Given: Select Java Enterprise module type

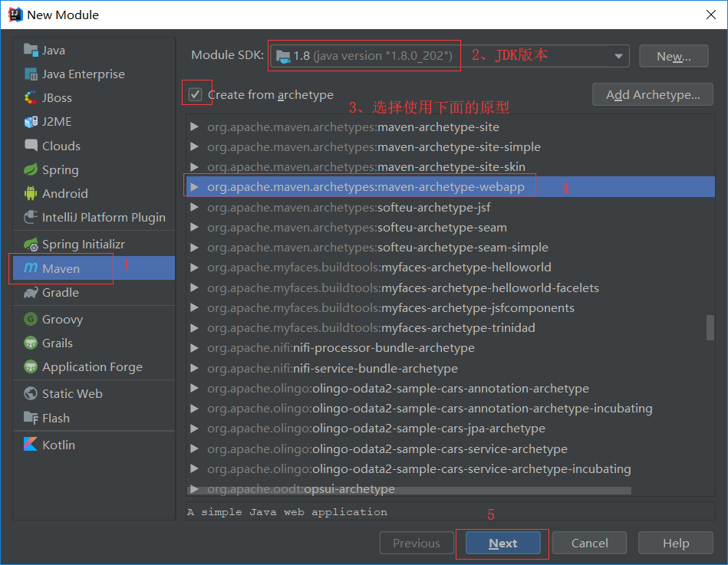Looking at the screenshot, I should click(94, 74).
